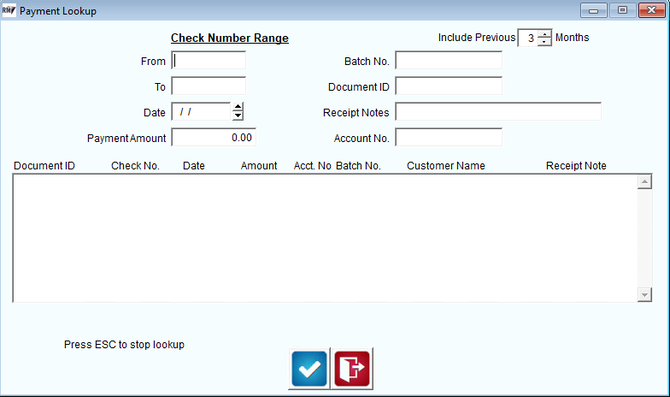The image size is (670, 397).
Task: Increase the Include Previous months value
Action: tap(544, 34)
